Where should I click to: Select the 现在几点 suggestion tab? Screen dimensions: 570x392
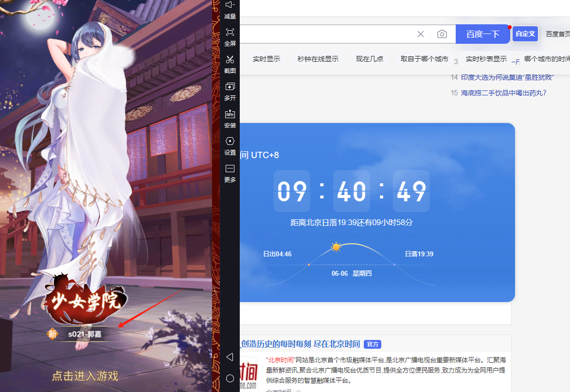(369, 59)
